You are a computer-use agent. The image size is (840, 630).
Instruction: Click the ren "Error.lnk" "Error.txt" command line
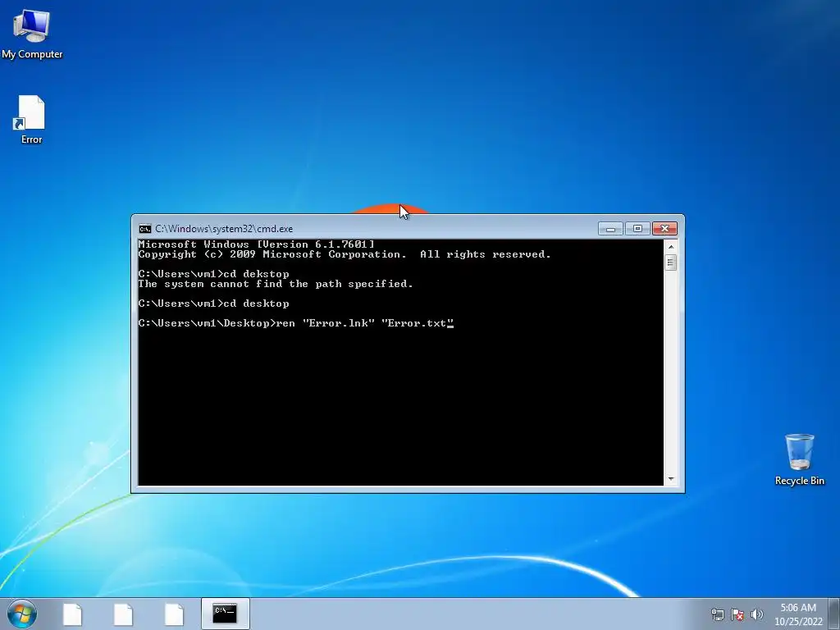coord(295,323)
